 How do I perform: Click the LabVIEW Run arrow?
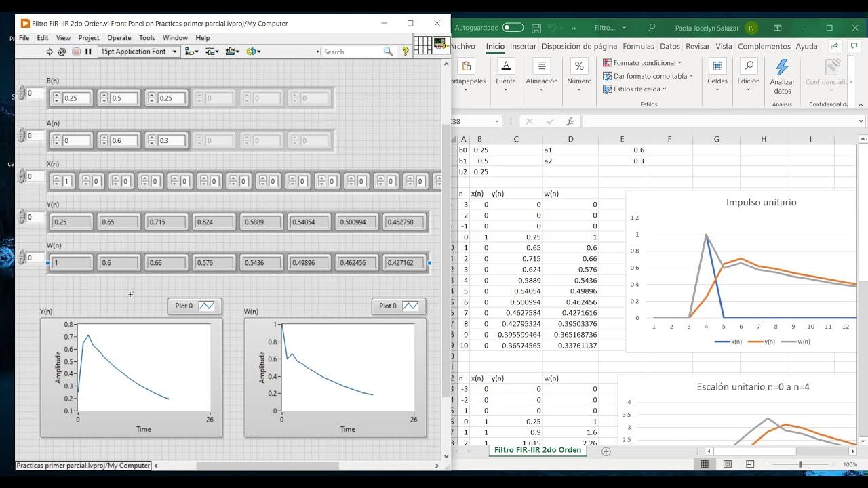50,52
